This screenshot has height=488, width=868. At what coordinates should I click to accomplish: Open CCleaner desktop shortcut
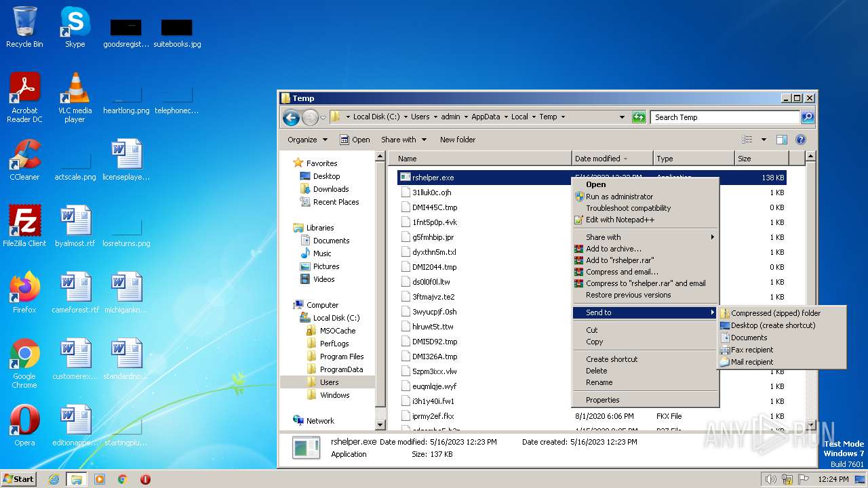pos(24,159)
